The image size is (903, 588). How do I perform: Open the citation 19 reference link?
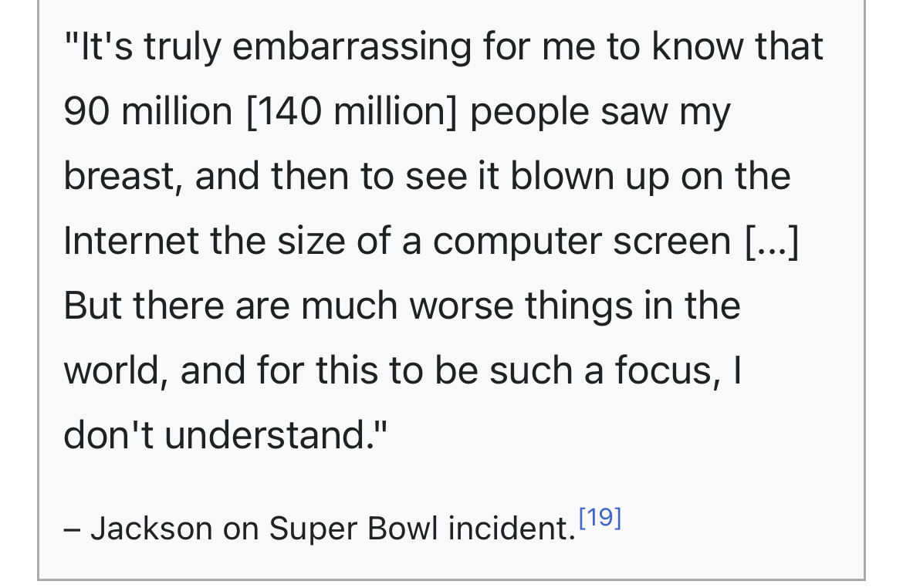(600, 518)
